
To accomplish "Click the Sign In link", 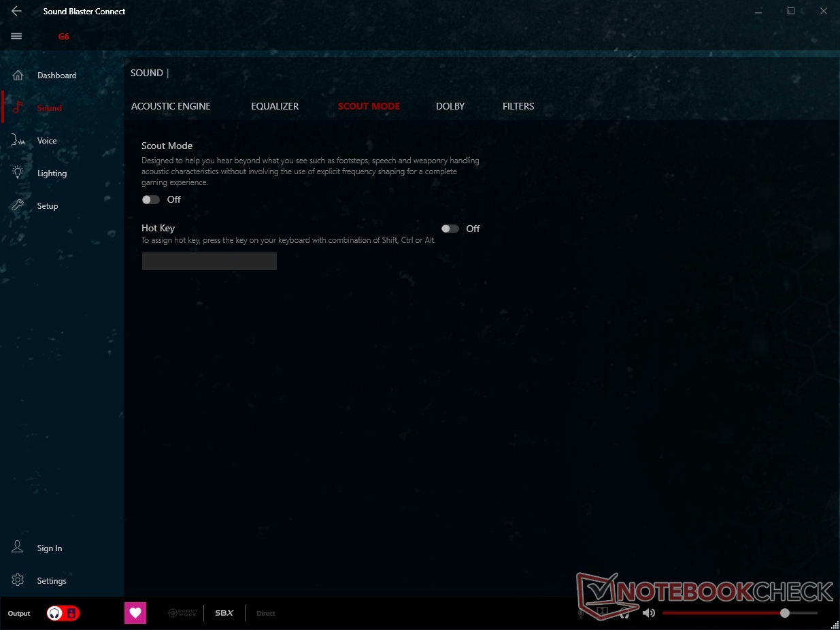I will tap(50, 548).
